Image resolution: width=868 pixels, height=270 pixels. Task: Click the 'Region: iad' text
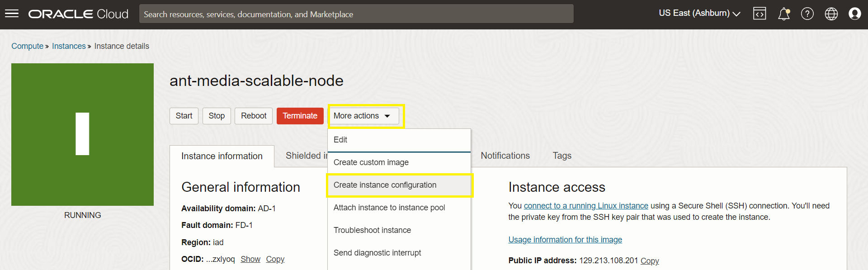203,242
